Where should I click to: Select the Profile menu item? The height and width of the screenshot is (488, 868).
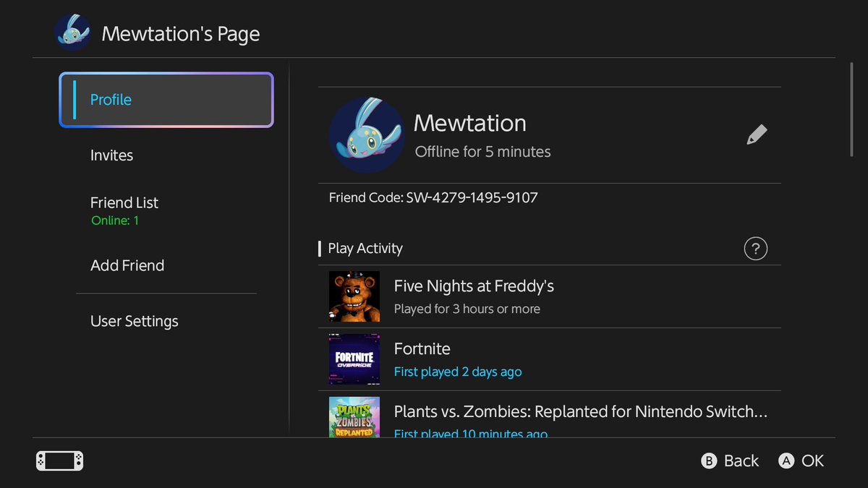166,100
